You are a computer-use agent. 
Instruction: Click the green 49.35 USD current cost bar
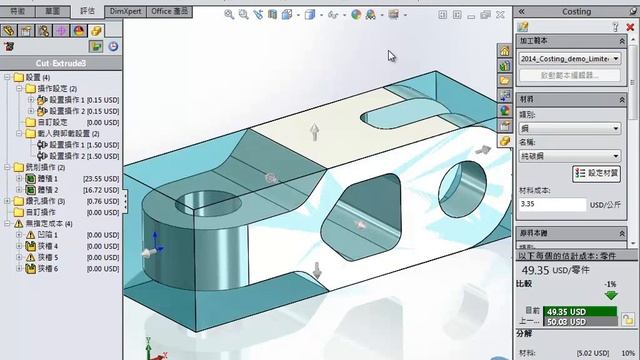click(x=580, y=311)
